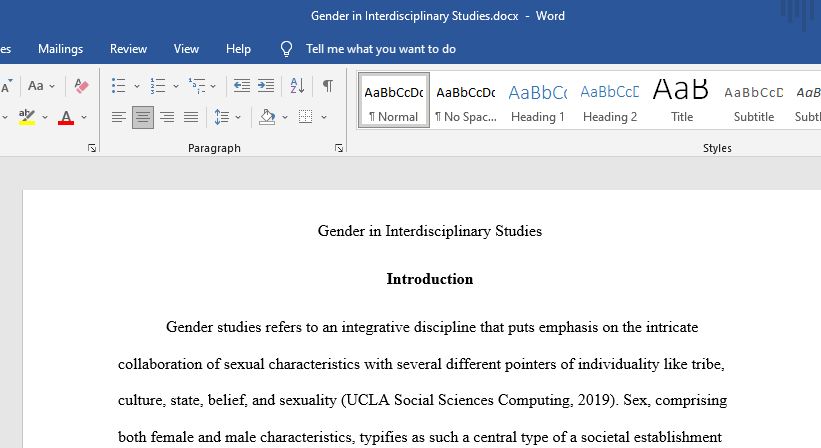Apply the Normal style
The image size is (821, 448).
tap(394, 100)
